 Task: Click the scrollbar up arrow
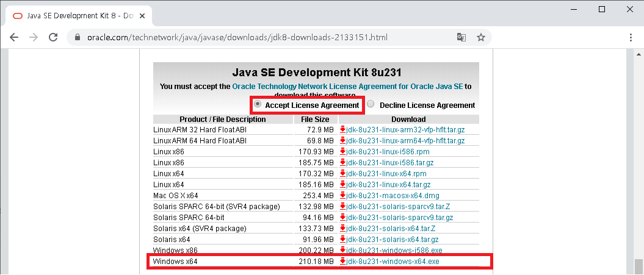tap(639, 54)
